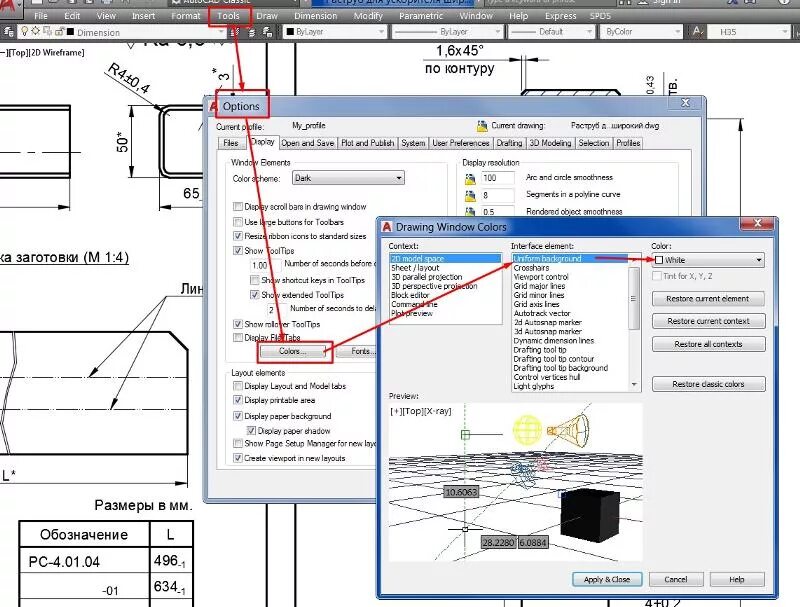This screenshot has width=800, height=607.
Task: Switch to Open and Save tab
Action: [x=307, y=143]
